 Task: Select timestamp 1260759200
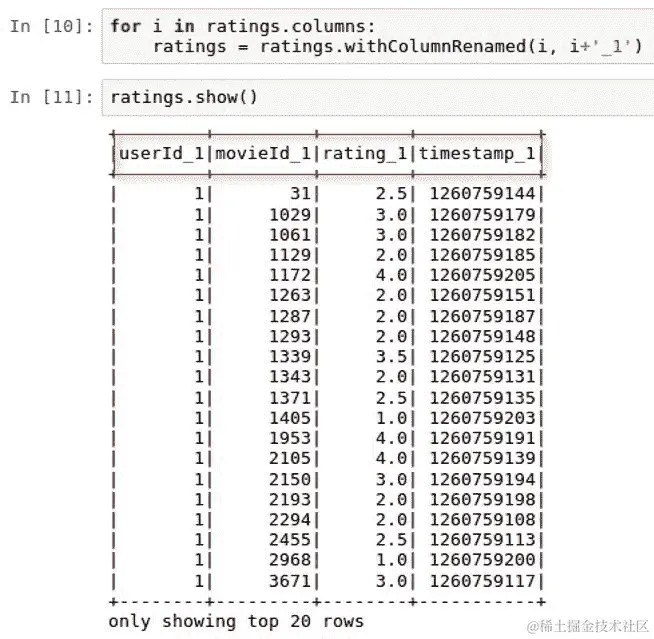(x=483, y=560)
